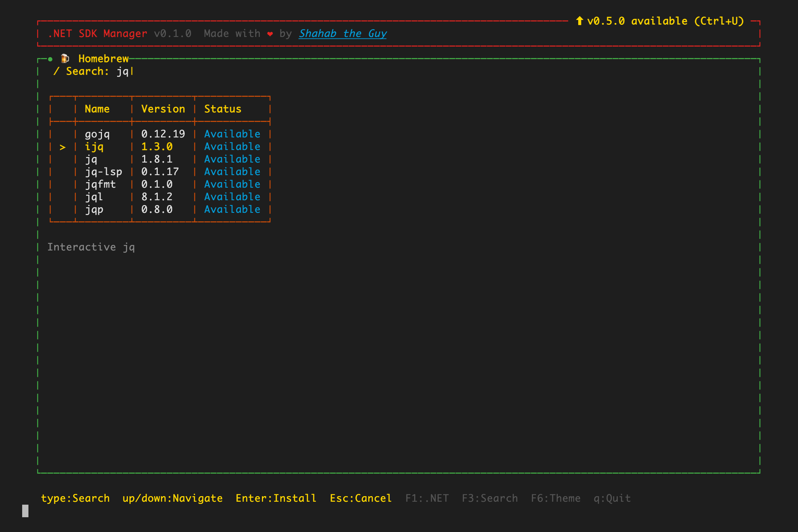Click the Interactive jq description text

coord(91,247)
